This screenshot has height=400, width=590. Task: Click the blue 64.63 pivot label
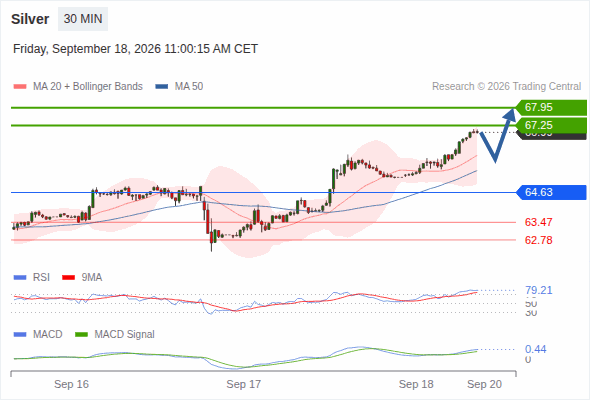[551, 192]
